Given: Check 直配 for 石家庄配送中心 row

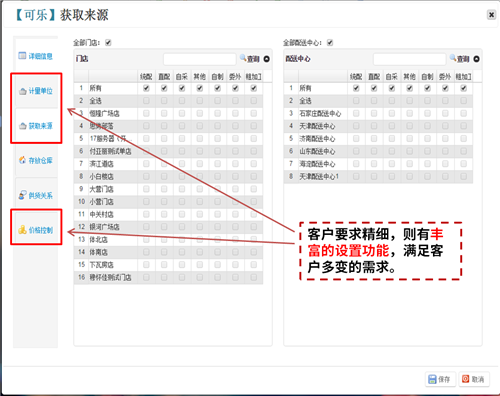Looking at the screenshot, I should click(374, 113).
